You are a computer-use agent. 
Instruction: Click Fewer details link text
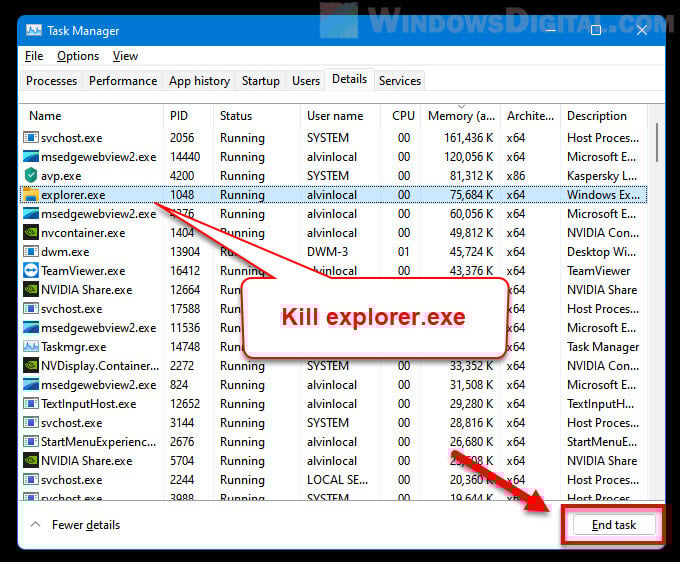[86, 525]
